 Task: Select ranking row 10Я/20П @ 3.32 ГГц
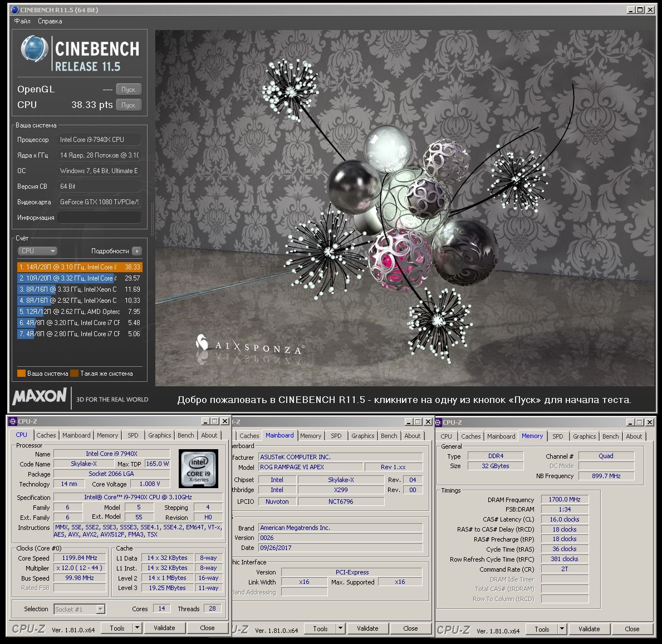80,278
